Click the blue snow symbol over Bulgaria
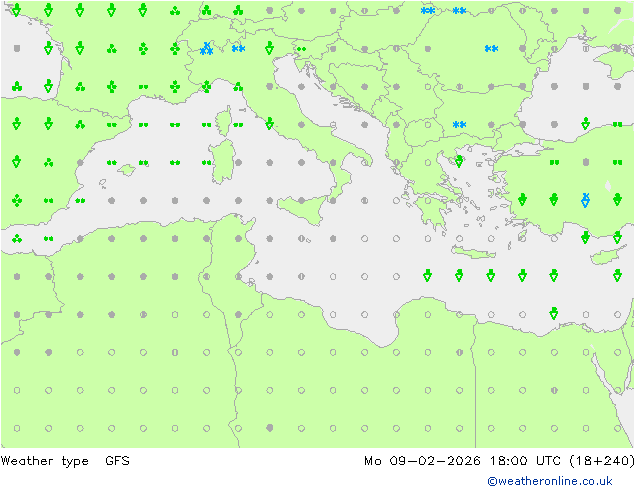The image size is (634, 490). 459,125
